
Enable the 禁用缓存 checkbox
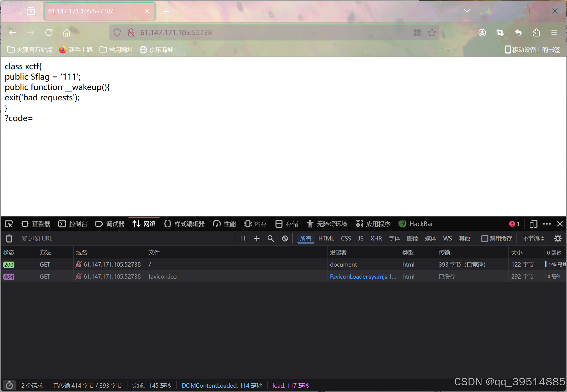point(485,238)
